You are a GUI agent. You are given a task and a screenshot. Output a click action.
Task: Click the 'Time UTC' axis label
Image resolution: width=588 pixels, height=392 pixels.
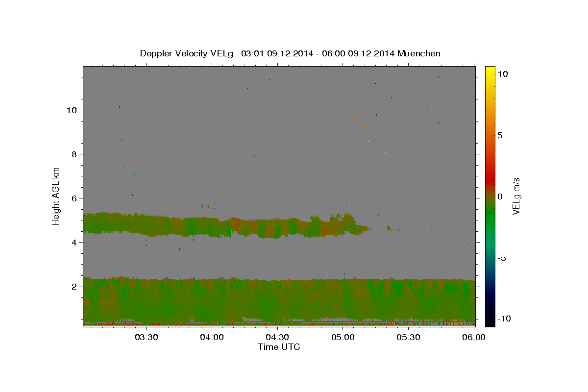(x=279, y=347)
